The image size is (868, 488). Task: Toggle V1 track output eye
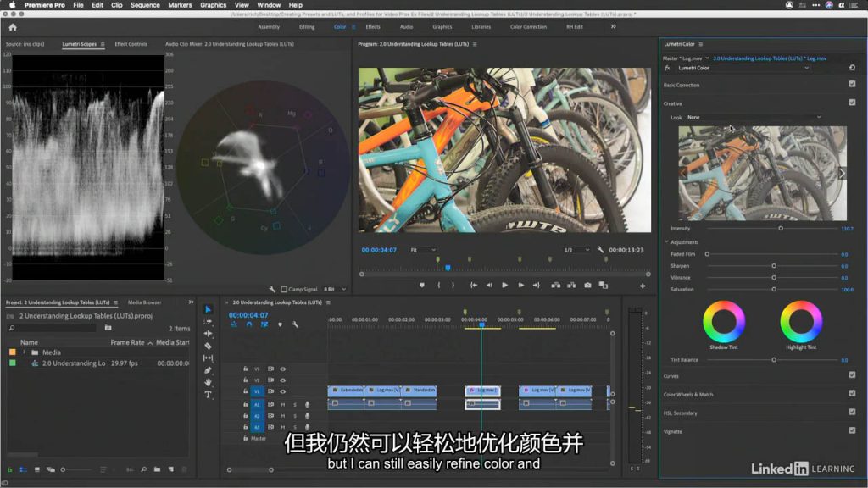283,391
